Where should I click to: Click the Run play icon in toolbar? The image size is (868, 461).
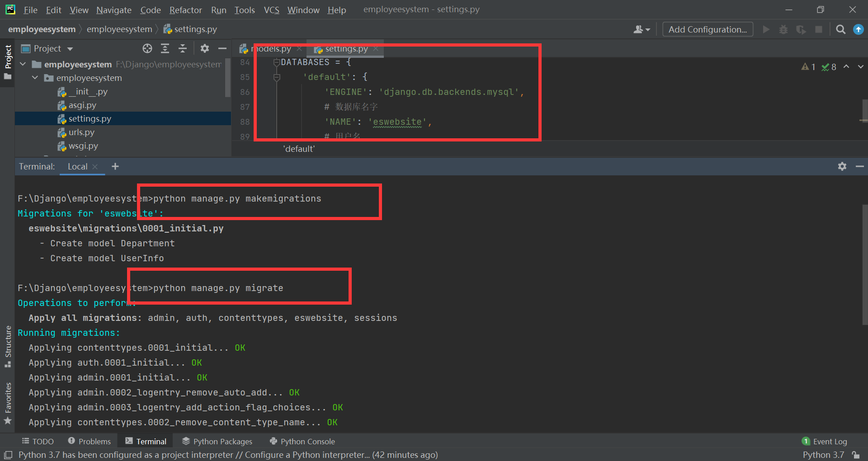pyautogui.click(x=766, y=29)
